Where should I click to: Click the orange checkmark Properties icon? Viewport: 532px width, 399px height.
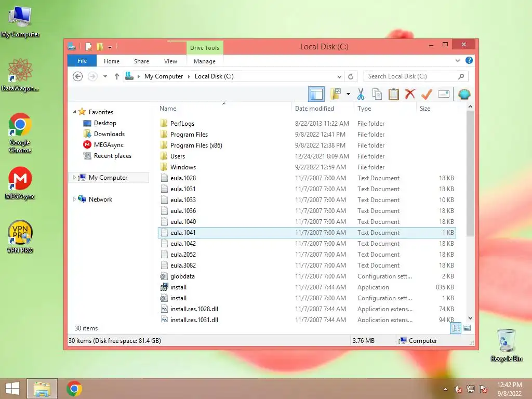tap(427, 94)
